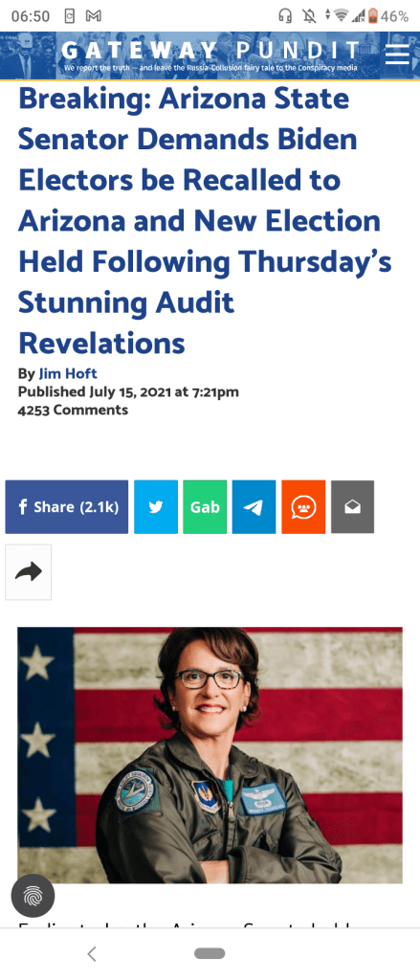Open the article headline link

205,221
